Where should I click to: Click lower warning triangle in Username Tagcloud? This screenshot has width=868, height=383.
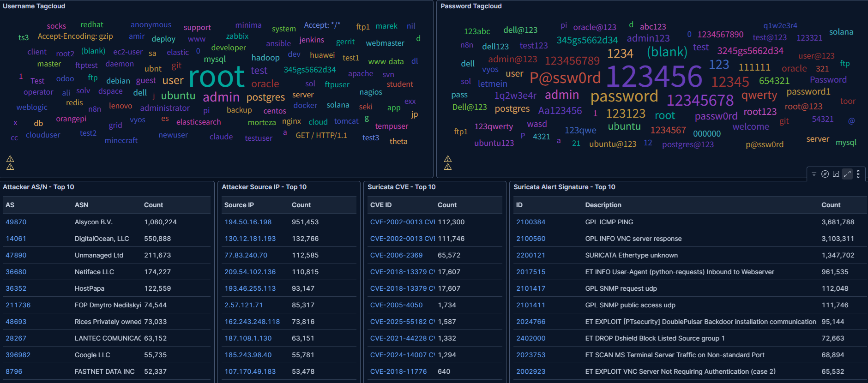click(x=10, y=167)
